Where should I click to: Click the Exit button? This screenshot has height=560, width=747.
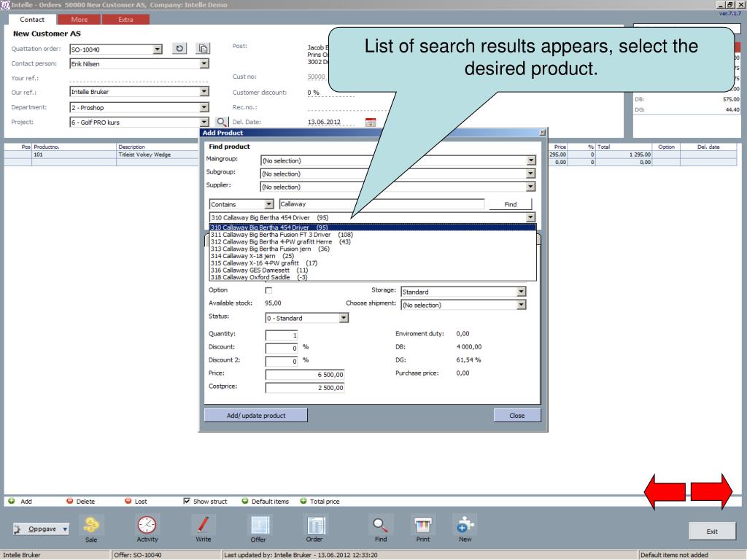tap(712, 532)
